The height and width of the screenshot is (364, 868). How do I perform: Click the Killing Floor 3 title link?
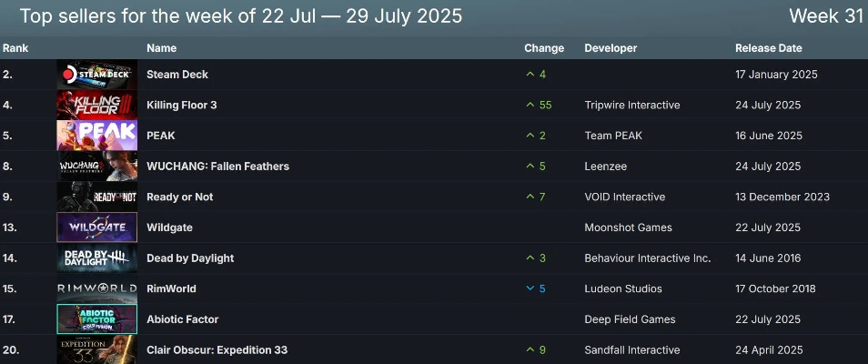tap(181, 106)
